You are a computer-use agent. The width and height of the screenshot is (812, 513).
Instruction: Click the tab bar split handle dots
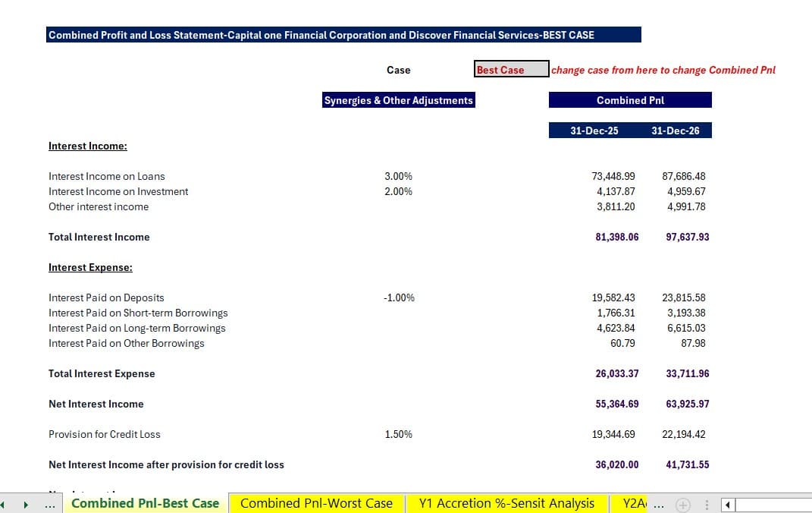[707, 504]
